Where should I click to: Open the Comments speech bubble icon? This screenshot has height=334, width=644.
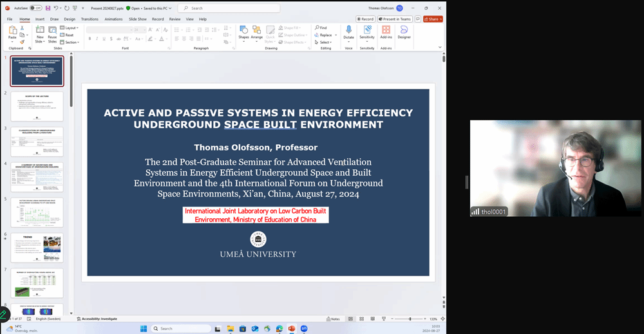pos(418,19)
